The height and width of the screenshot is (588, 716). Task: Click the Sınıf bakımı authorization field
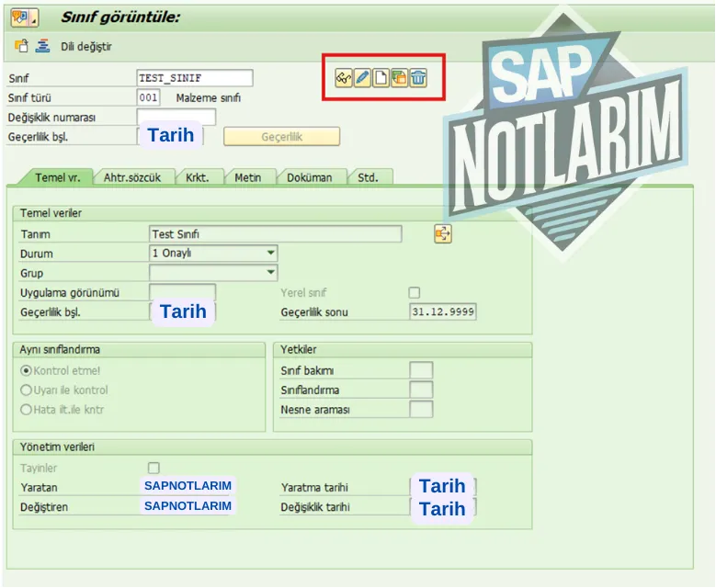pos(421,370)
